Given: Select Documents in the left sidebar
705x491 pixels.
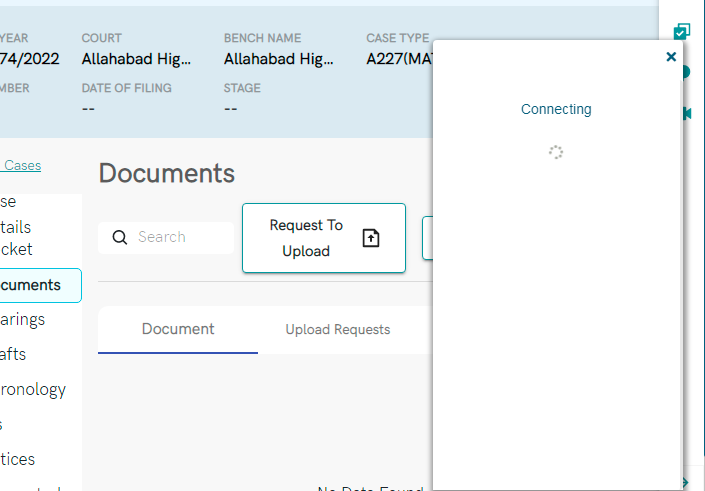Looking at the screenshot, I should pos(32,285).
